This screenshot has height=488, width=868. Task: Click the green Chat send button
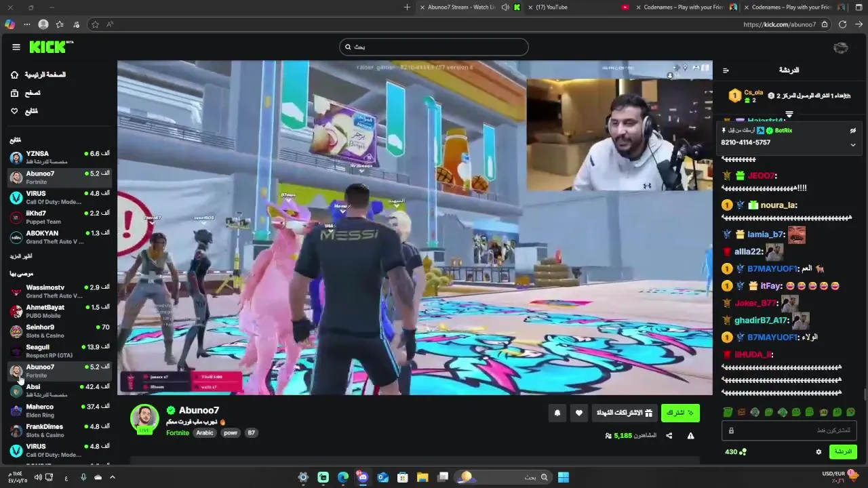tap(843, 451)
